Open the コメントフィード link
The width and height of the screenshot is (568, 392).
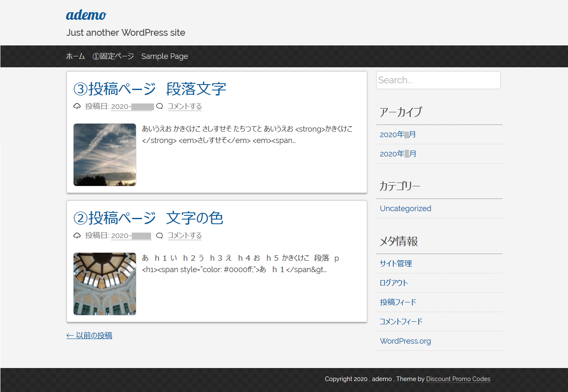(401, 321)
